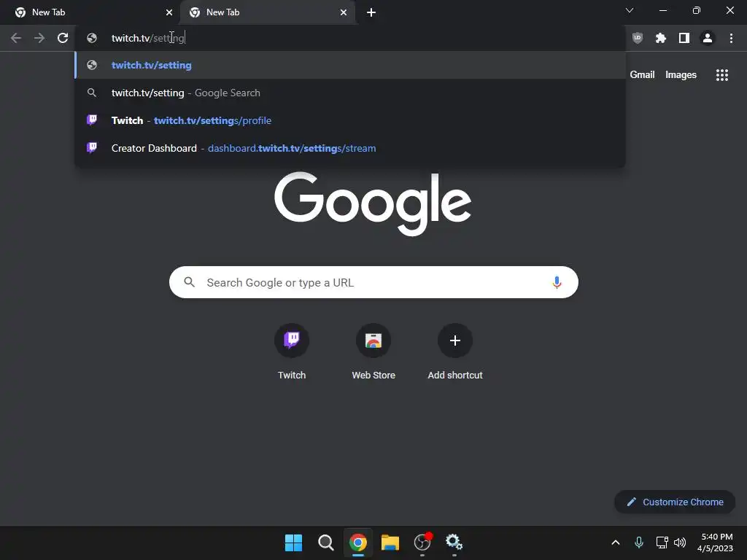The image size is (747, 560).
Task: Open the uBlock Origin shield extension
Action: (638, 38)
